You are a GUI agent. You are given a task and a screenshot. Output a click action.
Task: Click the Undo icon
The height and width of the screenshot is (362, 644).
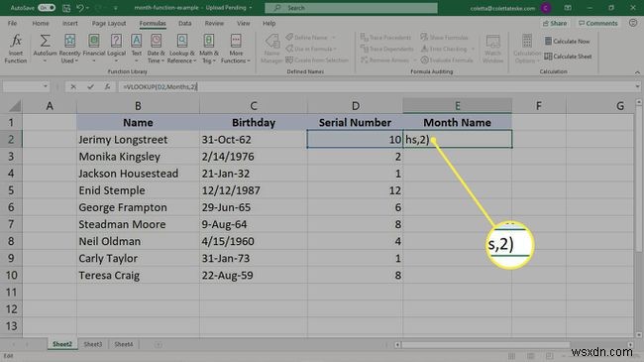click(x=80, y=8)
